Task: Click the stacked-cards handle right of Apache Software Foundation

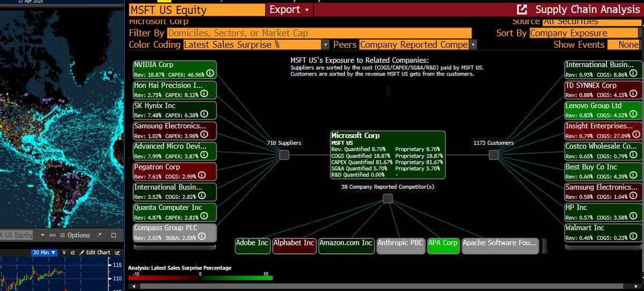Action: [544, 245]
